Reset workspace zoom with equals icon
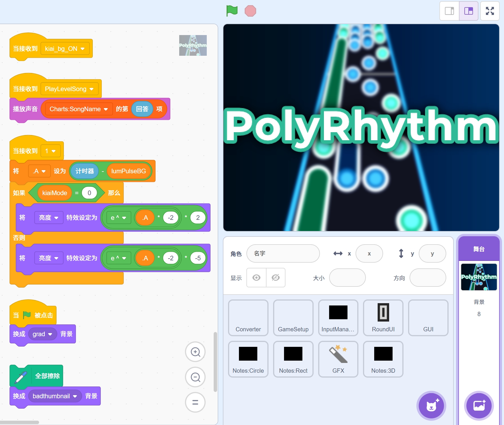This screenshot has width=504, height=425. (x=195, y=402)
